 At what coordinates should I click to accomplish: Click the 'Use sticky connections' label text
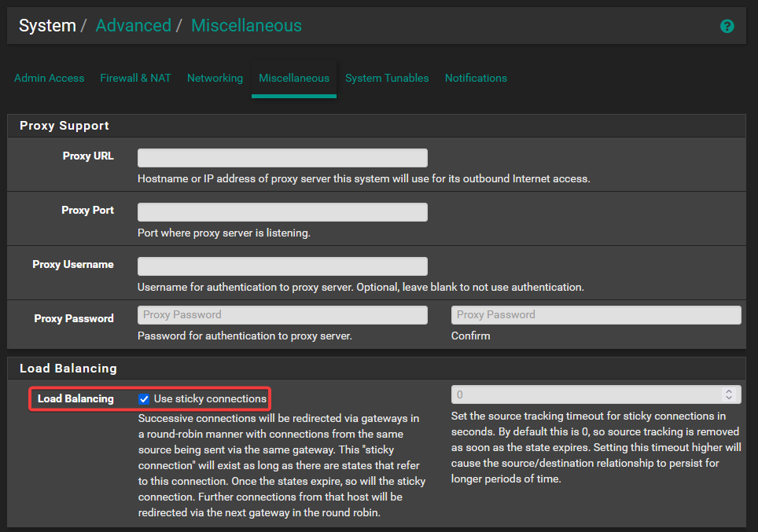(x=210, y=399)
